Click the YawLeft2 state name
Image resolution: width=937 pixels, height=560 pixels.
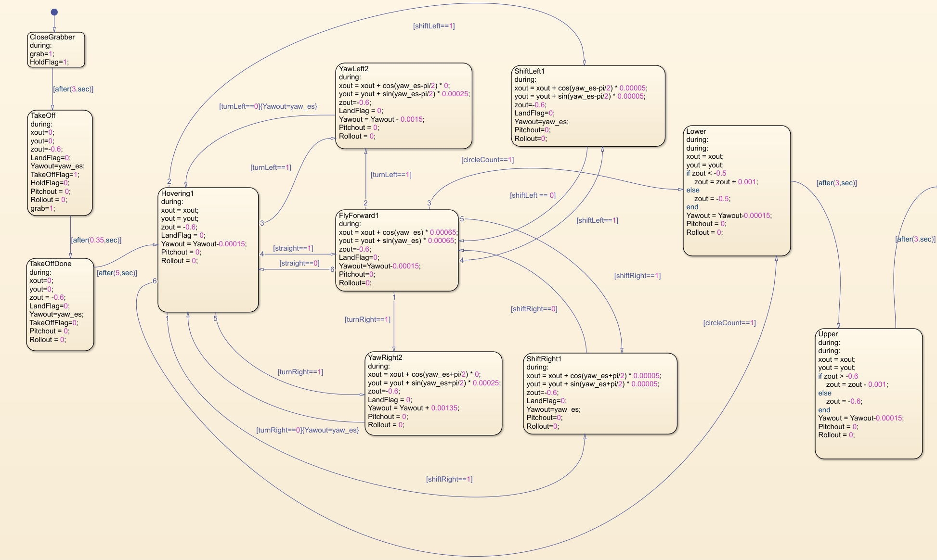coord(353,69)
